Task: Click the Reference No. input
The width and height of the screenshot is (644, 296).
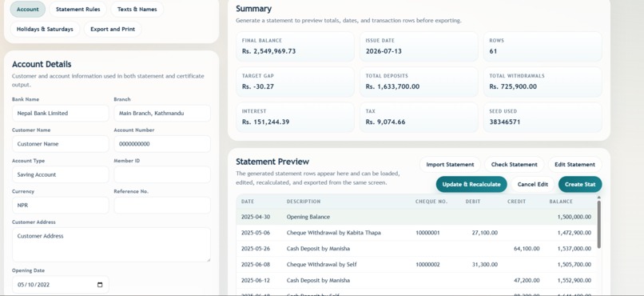Action: point(162,205)
